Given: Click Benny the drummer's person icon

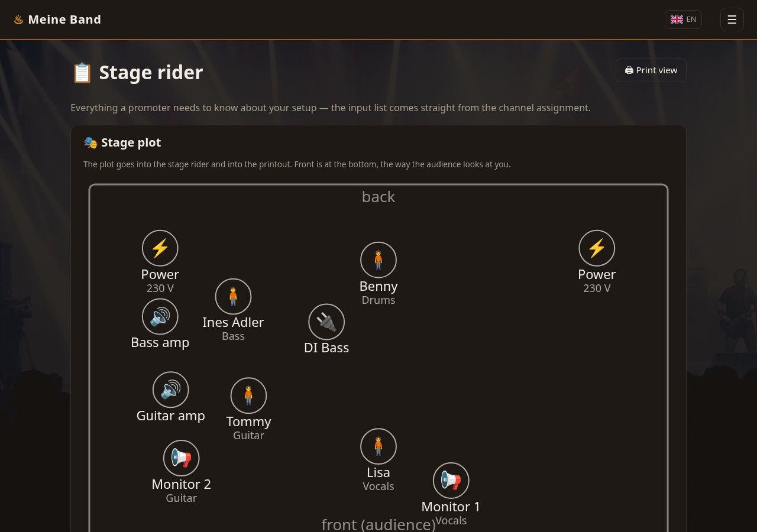Looking at the screenshot, I should 378,260.
